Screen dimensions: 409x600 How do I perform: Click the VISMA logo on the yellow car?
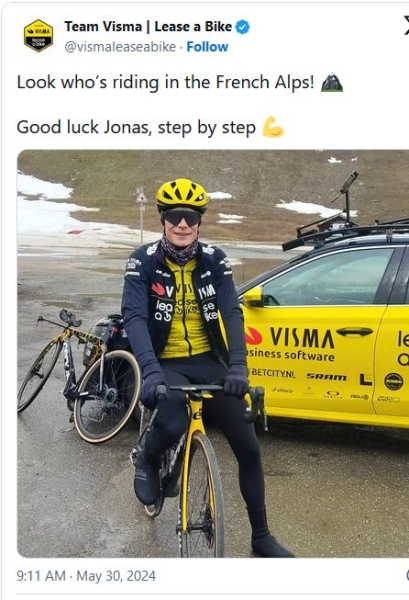tap(292, 337)
